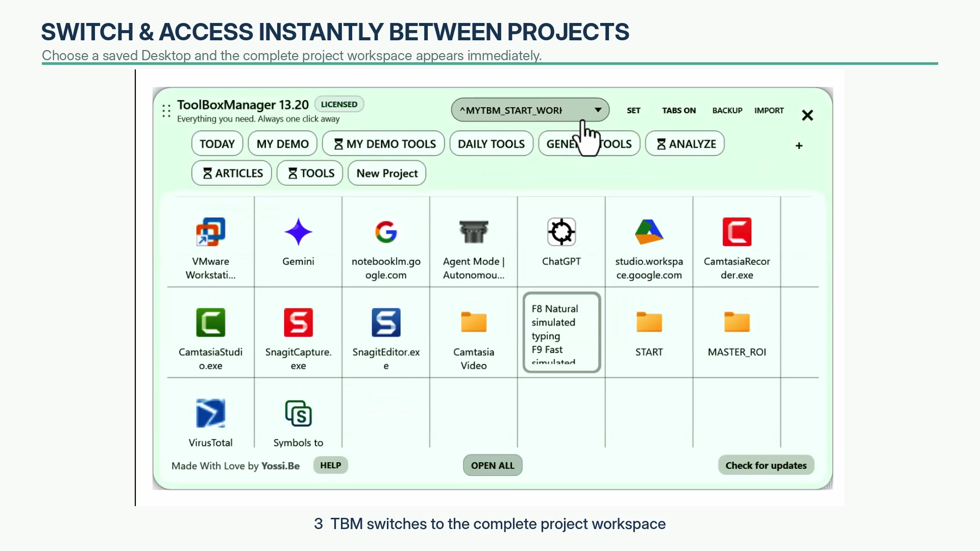Viewport: 980px width, 551px height.
Task: Open the MASTER_ROI folder icon
Action: tap(737, 322)
